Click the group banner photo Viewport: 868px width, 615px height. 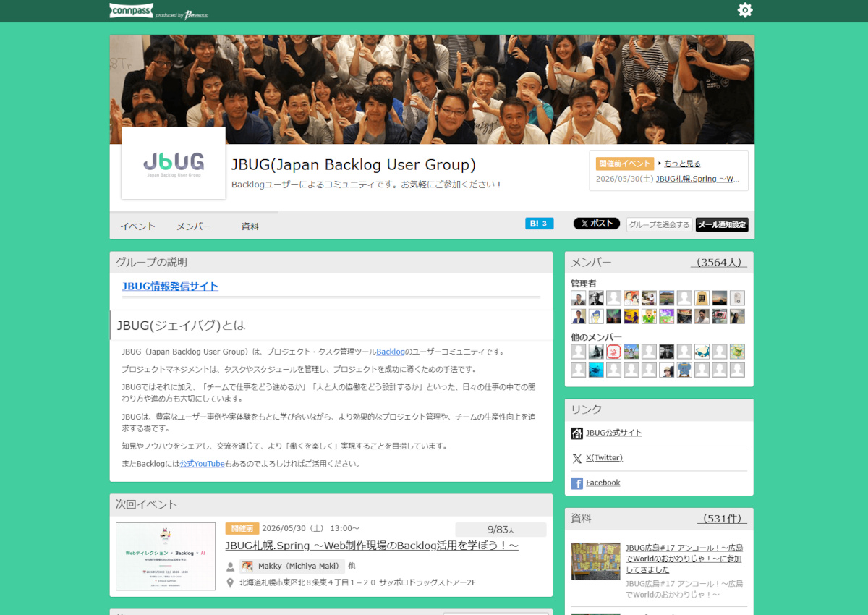click(x=432, y=89)
